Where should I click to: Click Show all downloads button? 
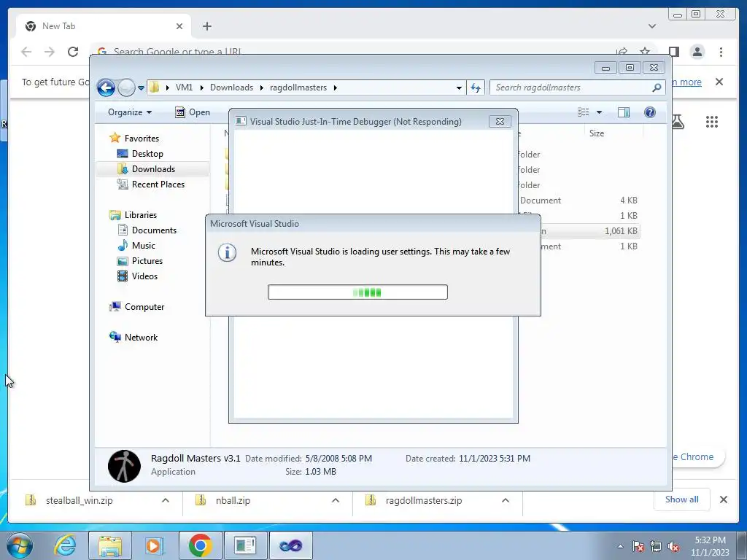682,499
